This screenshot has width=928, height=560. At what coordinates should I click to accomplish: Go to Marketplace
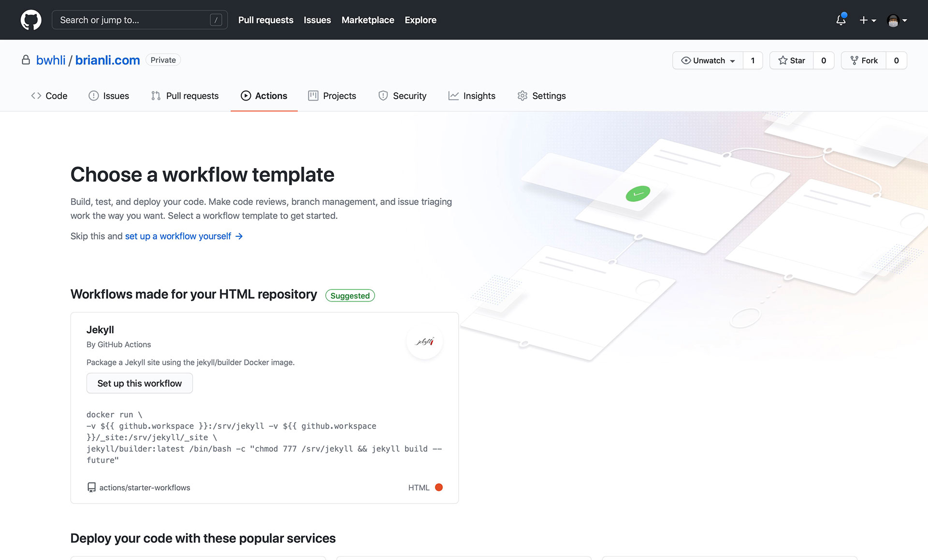tap(368, 20)
